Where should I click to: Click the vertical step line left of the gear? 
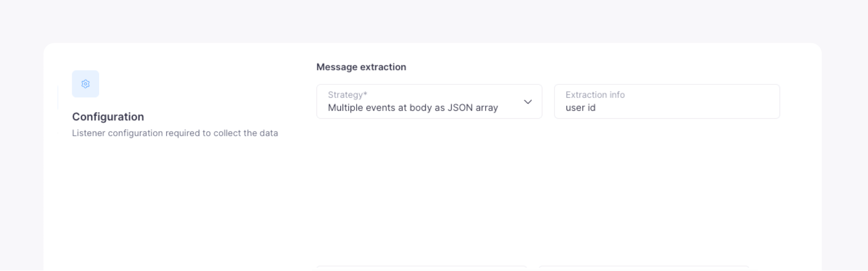58,98
